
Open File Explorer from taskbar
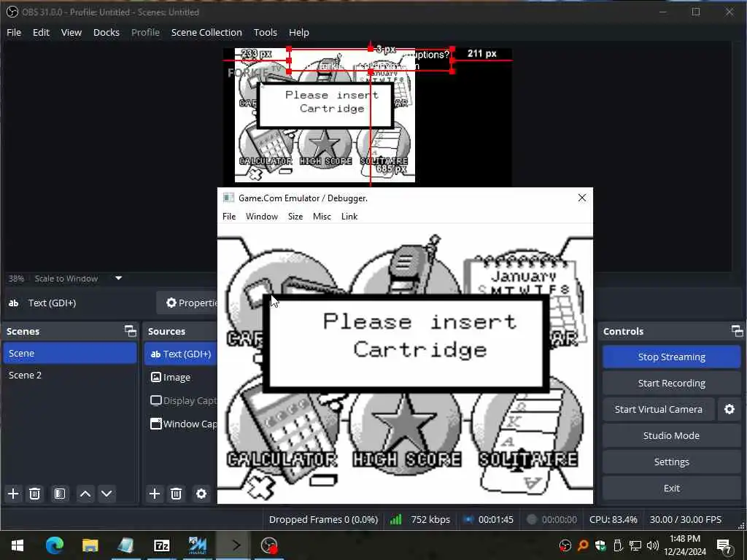90,545
